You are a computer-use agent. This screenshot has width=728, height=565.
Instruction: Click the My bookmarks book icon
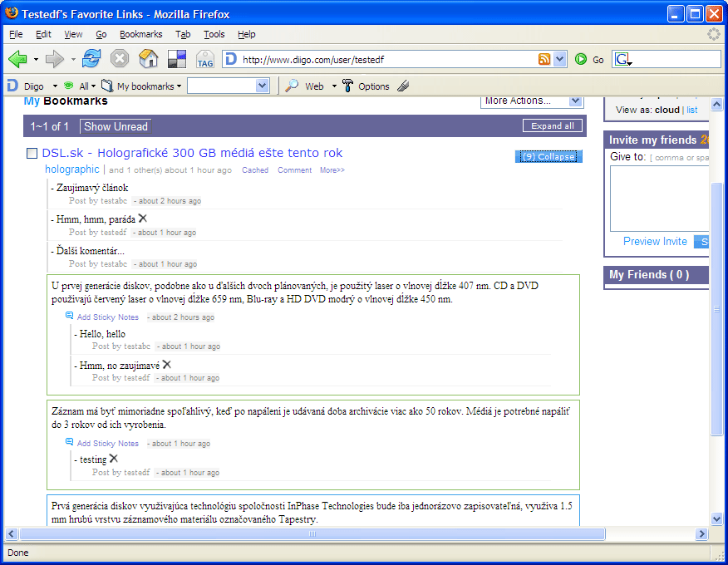pyautogui.click(x=107, y=86)
